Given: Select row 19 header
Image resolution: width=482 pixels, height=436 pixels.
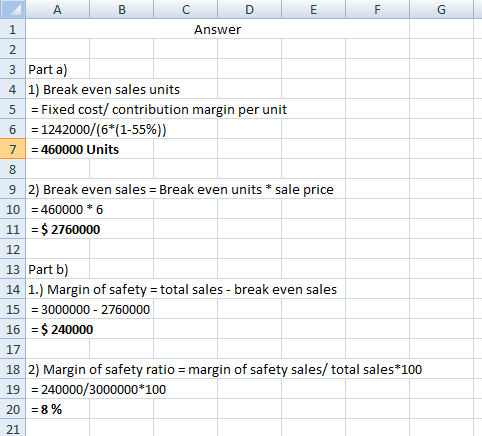Looking at the screenshot, I should [13, 389].
